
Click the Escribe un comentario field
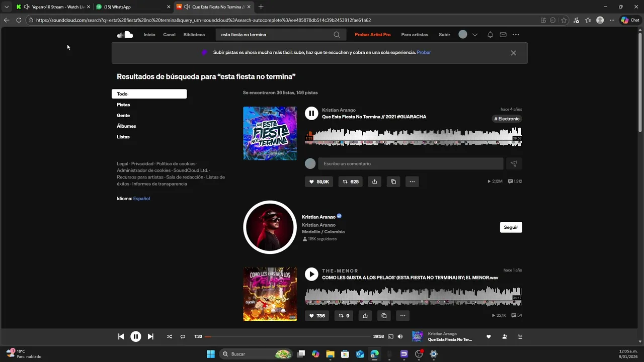pyautogui.click(x=411, y=163)
